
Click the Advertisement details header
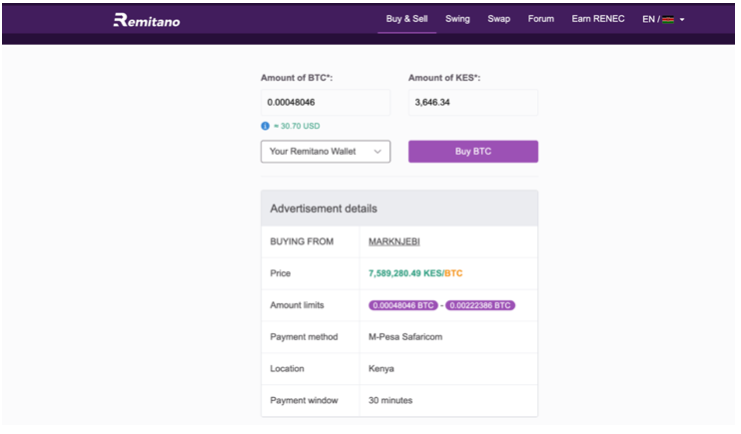[x=399, y=208]
